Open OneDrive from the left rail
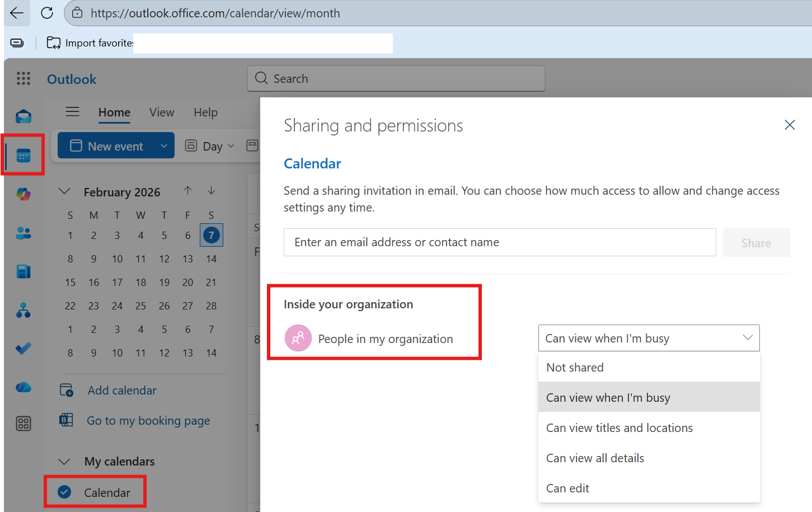Image resolution: width=812 pixels, height=512 pixels. click(24, 387)
